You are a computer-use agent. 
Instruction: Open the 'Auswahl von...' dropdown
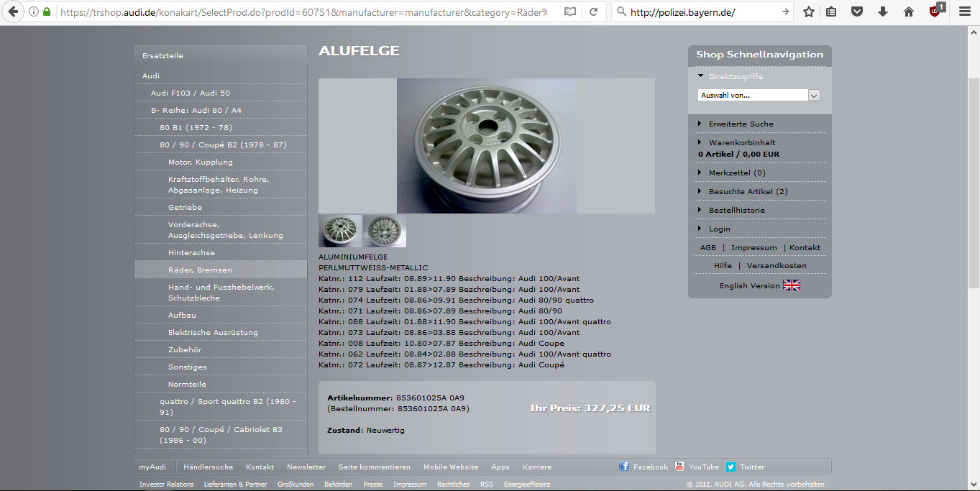coord(759,95)
